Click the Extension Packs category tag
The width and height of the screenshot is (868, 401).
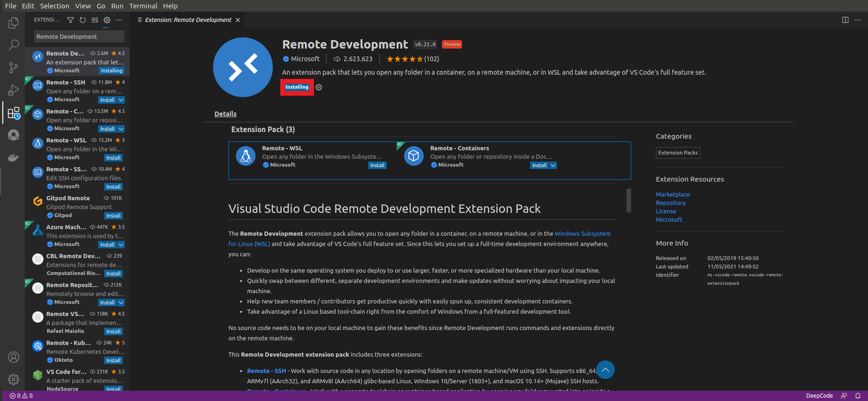point(678,153)
